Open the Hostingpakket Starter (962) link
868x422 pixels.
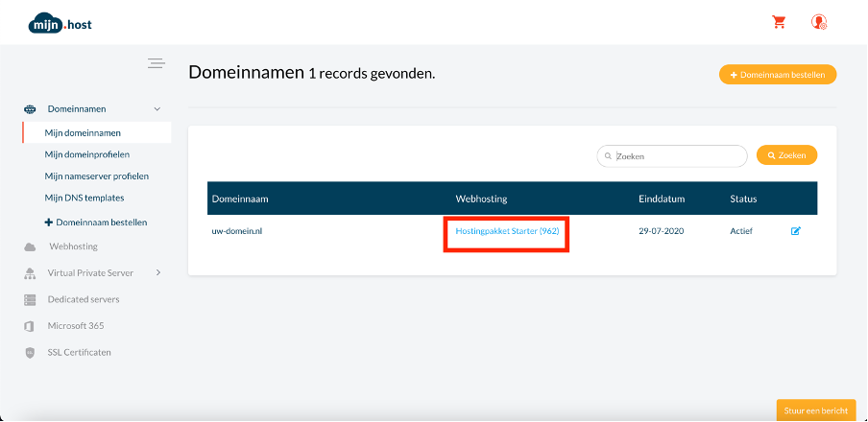click(x=507, y=231)
